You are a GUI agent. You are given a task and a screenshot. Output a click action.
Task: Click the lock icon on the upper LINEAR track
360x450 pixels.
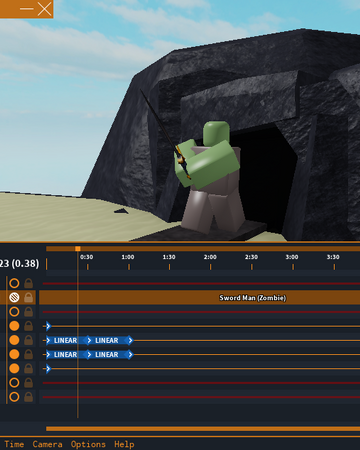pyautogui.click(x=29, y=340)
